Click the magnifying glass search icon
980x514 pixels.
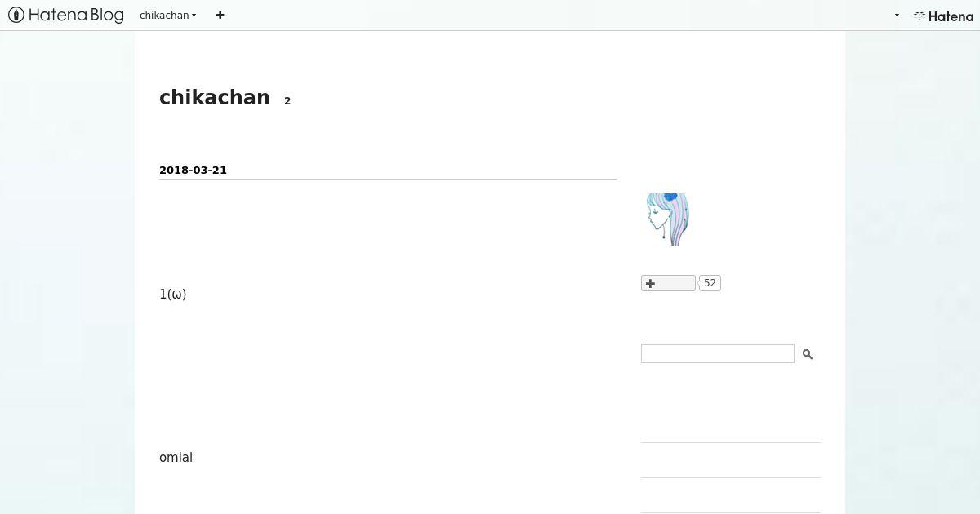(x=808, y=354)
